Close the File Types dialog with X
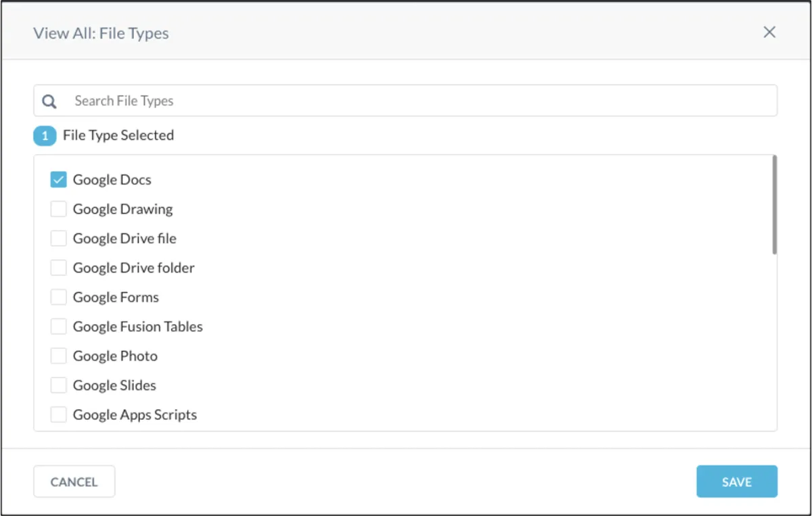 769,32
